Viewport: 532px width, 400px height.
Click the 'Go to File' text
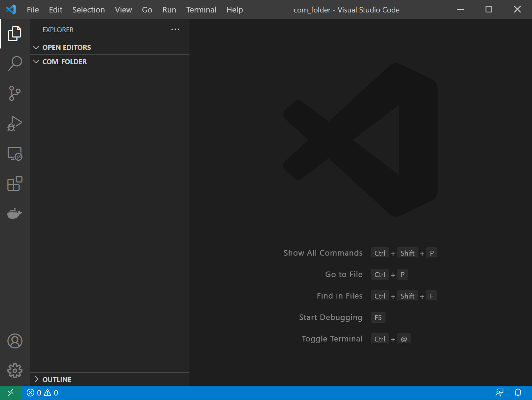point(344,274)
